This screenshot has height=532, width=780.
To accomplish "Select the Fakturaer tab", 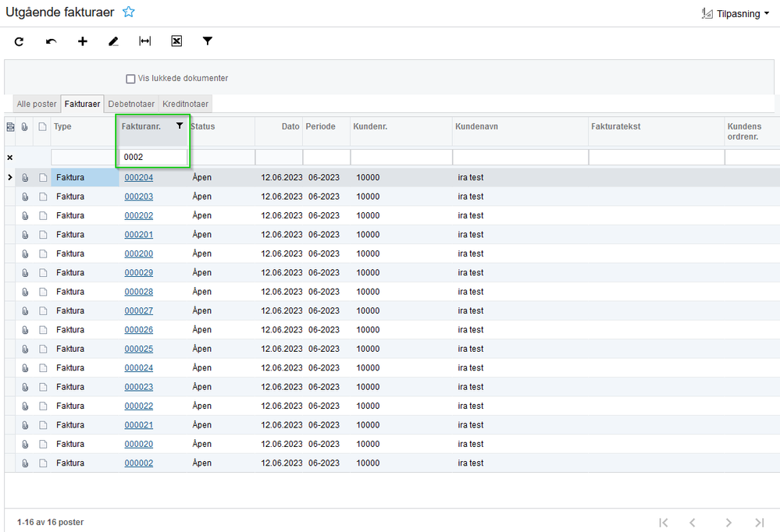I will point(82,104).
